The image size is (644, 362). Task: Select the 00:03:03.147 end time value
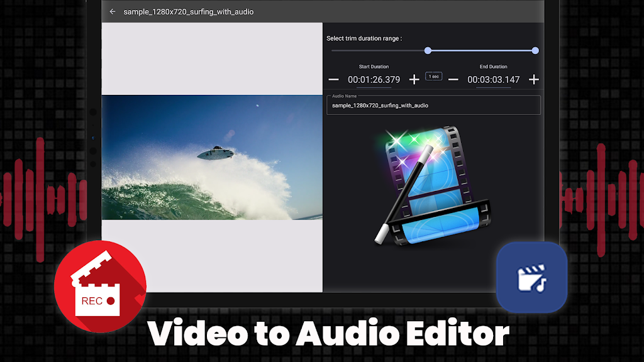click(x=493, y=80)
